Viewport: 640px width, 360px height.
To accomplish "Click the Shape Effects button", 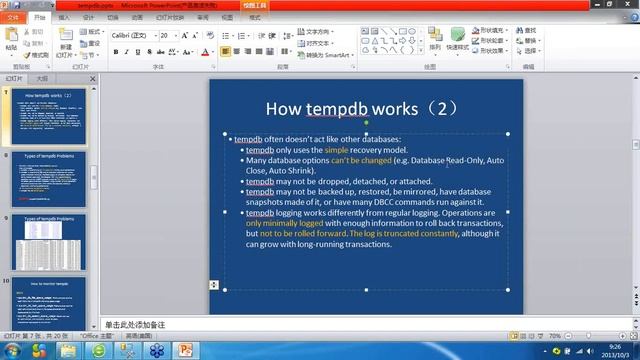I will pyautogui.click(x=490, y=51).
